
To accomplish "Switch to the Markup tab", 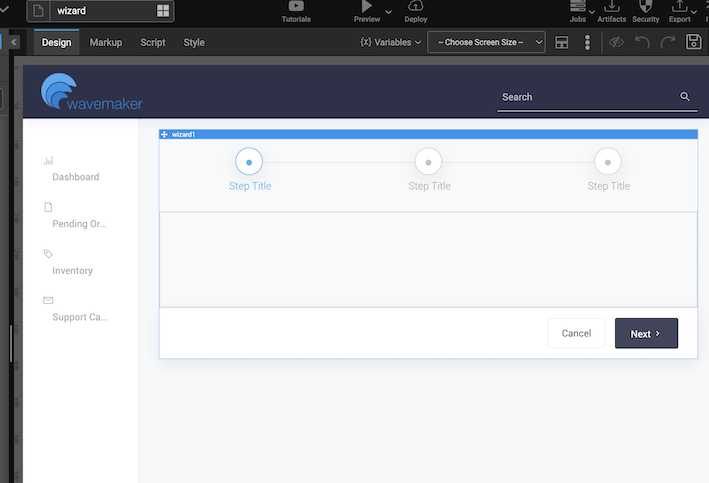I will click(106, 43).
